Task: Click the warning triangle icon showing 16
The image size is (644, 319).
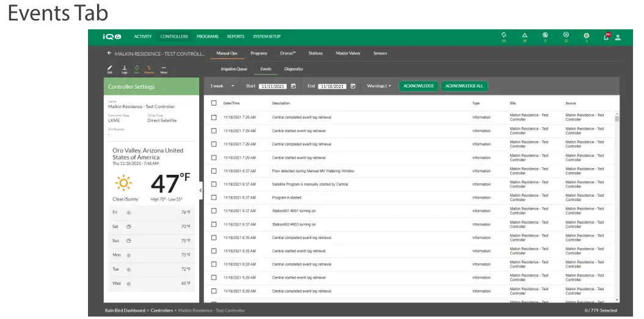Action: point(524,35)
